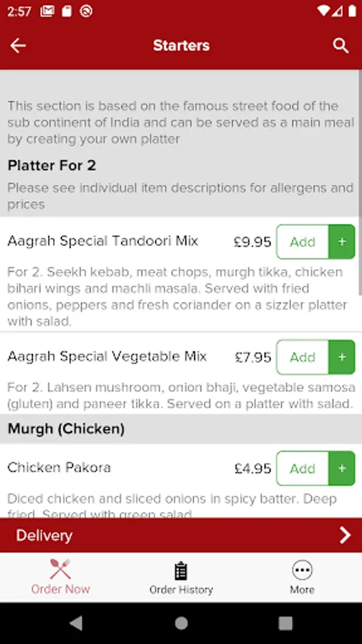Tap Android recent apps square button
The height and width of the screenshot is (644, 362).
pos(285,623)
